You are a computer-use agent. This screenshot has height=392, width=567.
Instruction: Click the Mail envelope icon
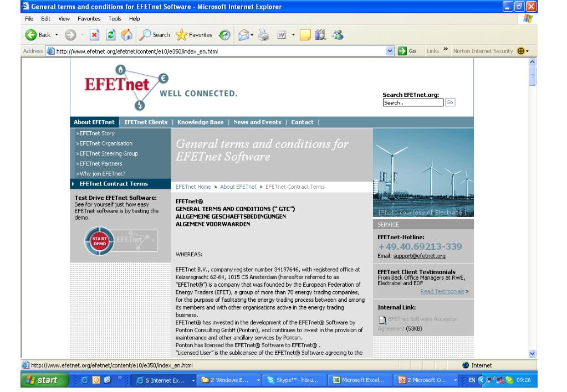point(243,35)
